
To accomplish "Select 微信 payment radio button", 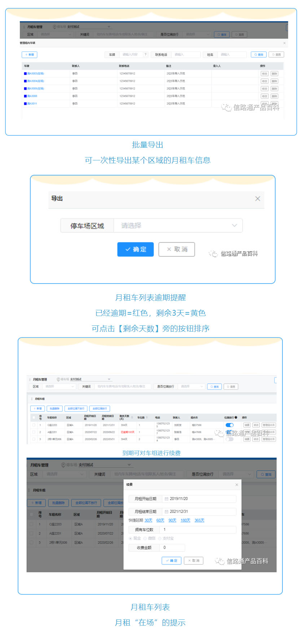I will 145,539.
